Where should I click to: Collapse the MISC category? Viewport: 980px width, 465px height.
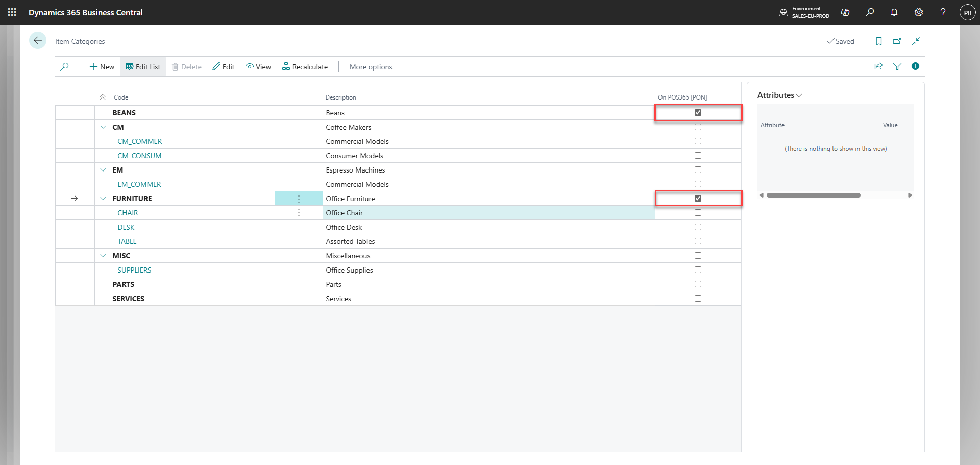(x=103, y=256)
